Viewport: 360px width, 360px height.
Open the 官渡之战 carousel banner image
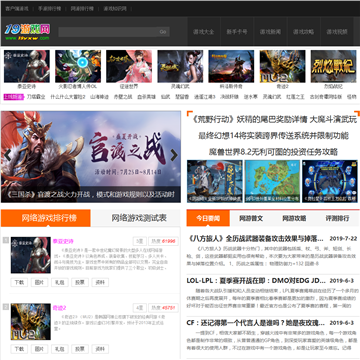[x=91, y=157]
